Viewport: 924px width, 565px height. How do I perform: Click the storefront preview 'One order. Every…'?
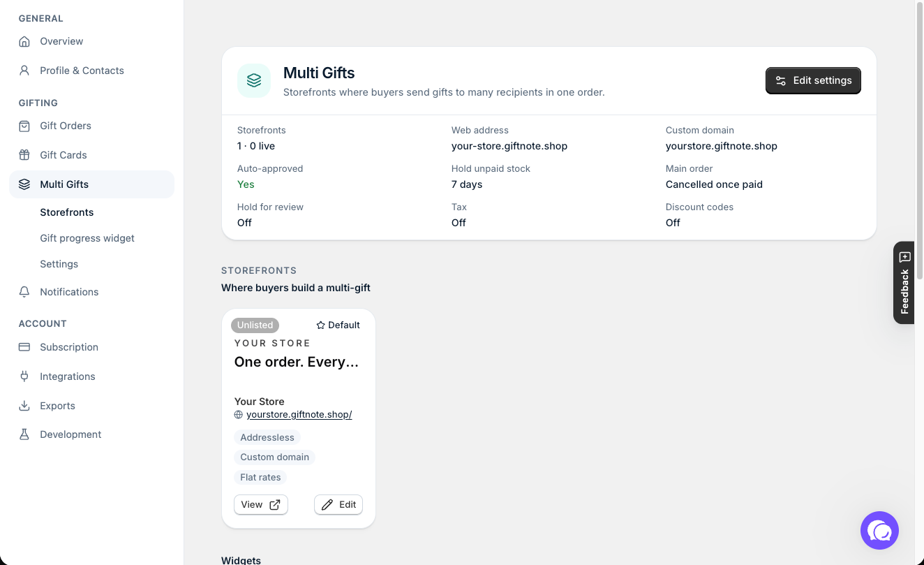click(x=297, y=362)
